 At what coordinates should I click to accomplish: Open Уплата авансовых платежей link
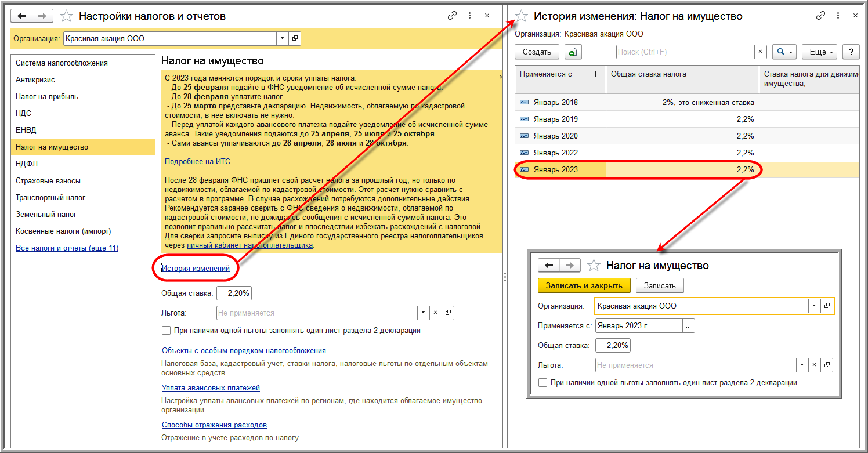(211, 387)
